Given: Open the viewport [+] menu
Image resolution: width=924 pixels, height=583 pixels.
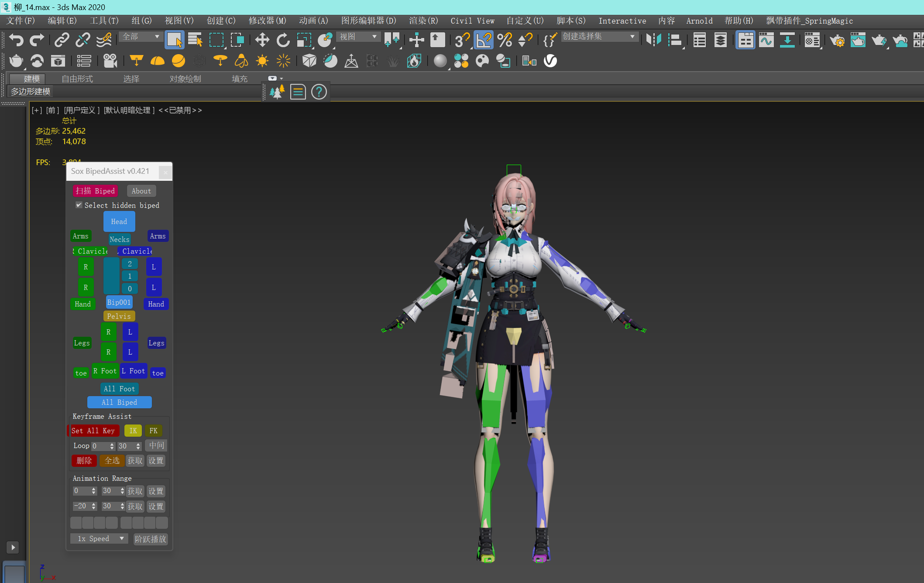Looking at the screenshot, I should coord(37,110).
